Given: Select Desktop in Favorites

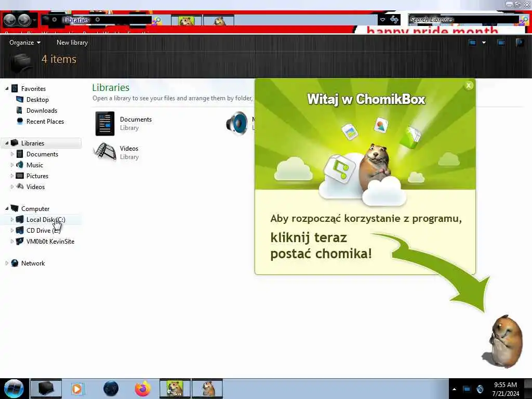Looking at the screenshot, I should 37,99.
